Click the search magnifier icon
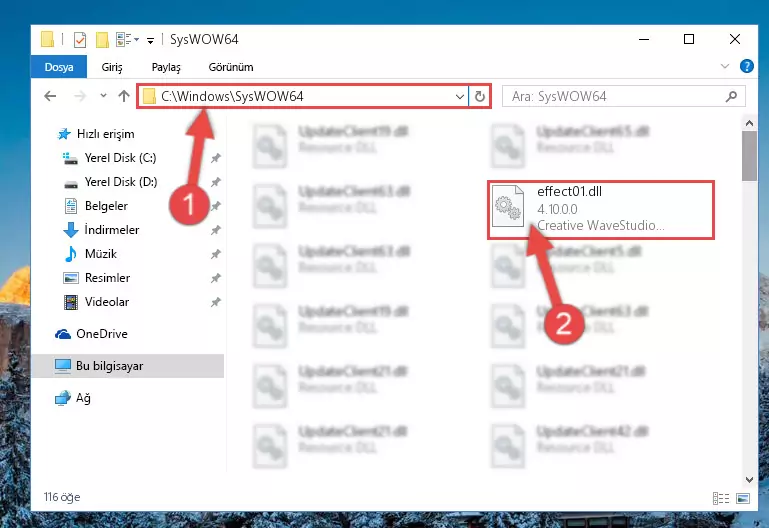Viewport: 769px width, 528px height. [731, 96]
